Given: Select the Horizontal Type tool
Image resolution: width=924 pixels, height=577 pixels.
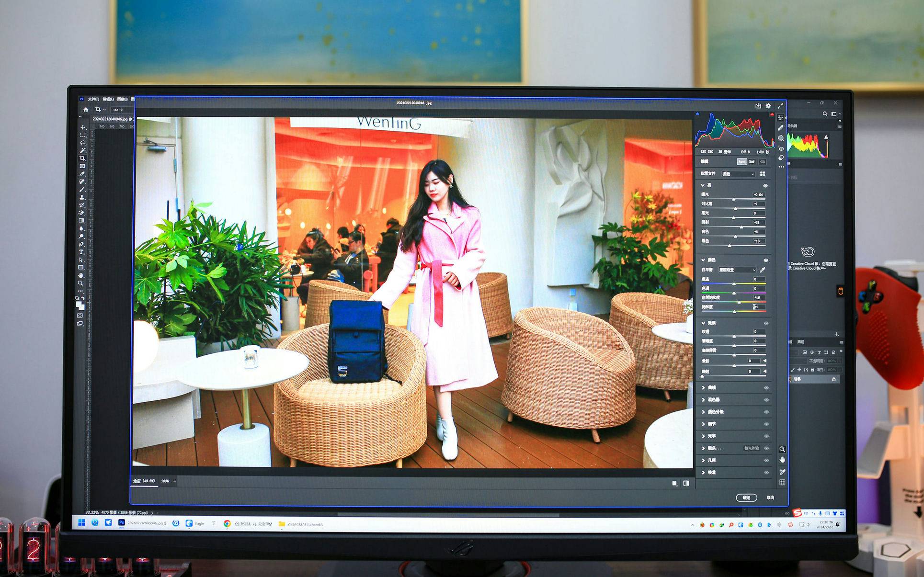Looking at the screenshot, I should tap(81, 252).
